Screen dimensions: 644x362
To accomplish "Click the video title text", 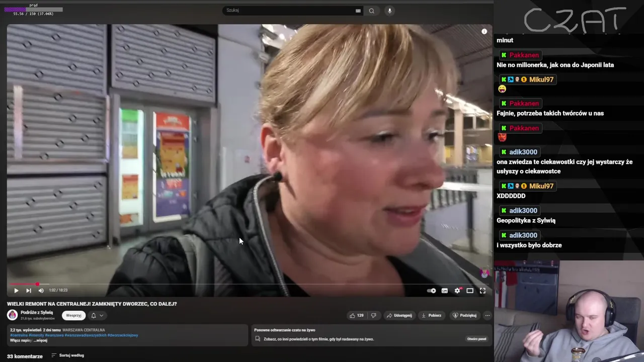I will [92, 304].
